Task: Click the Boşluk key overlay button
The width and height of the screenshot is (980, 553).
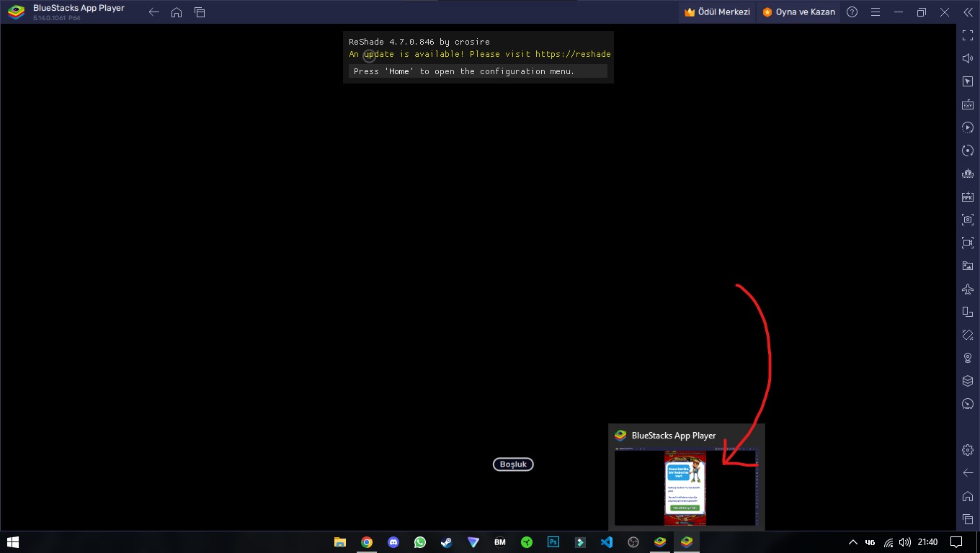Action: click(513, 464)
